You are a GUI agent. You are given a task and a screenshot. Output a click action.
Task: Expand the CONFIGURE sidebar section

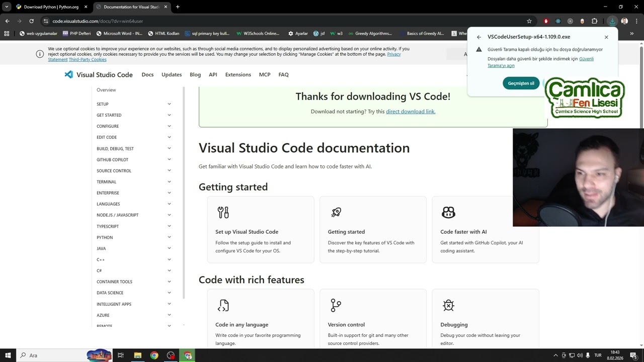pyautogui.click(x=134, y=126)
